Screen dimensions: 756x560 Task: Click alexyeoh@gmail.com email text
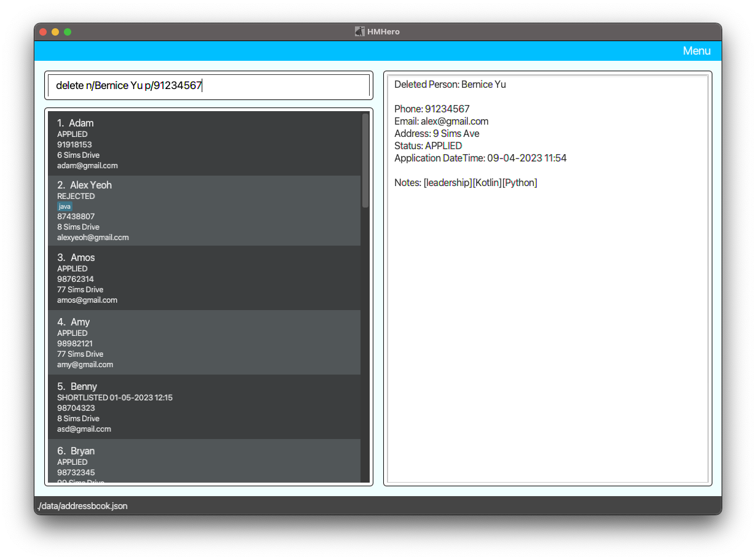coord(93,237)
